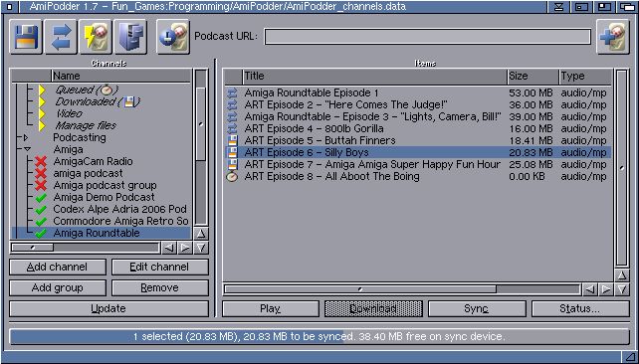The height and width of the screenshot is (364, 639).
Task: Click the sync icon of ART Episode 4
Action: 232,129
